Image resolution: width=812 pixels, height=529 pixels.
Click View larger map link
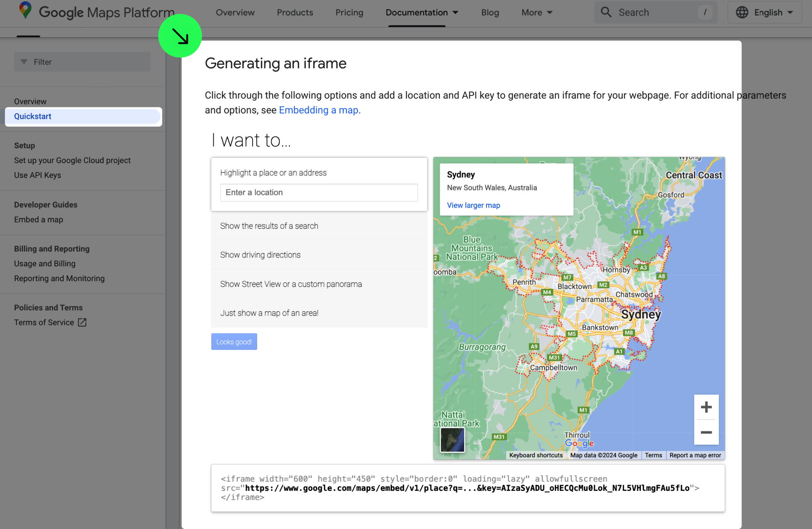point(473,205)
